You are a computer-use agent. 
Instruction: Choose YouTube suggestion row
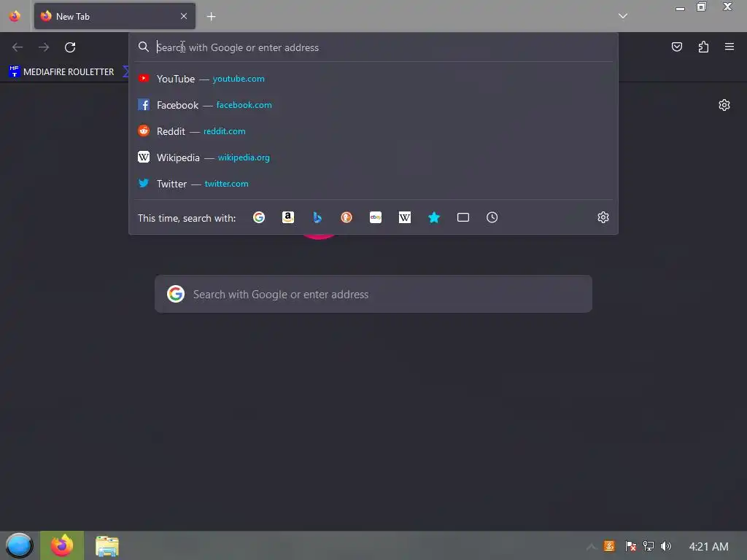click(373, 79)
